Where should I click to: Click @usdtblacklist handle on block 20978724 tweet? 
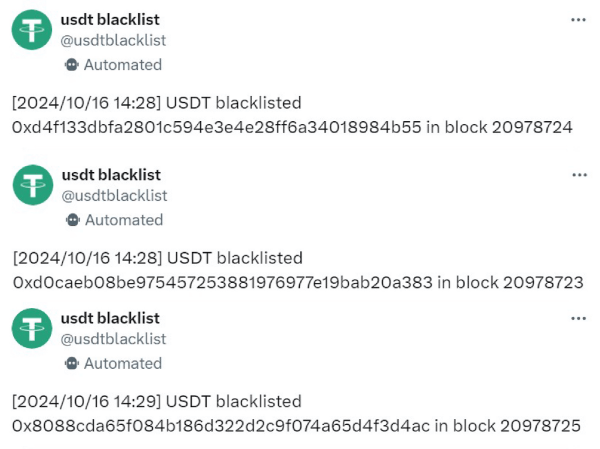point(114,41)
